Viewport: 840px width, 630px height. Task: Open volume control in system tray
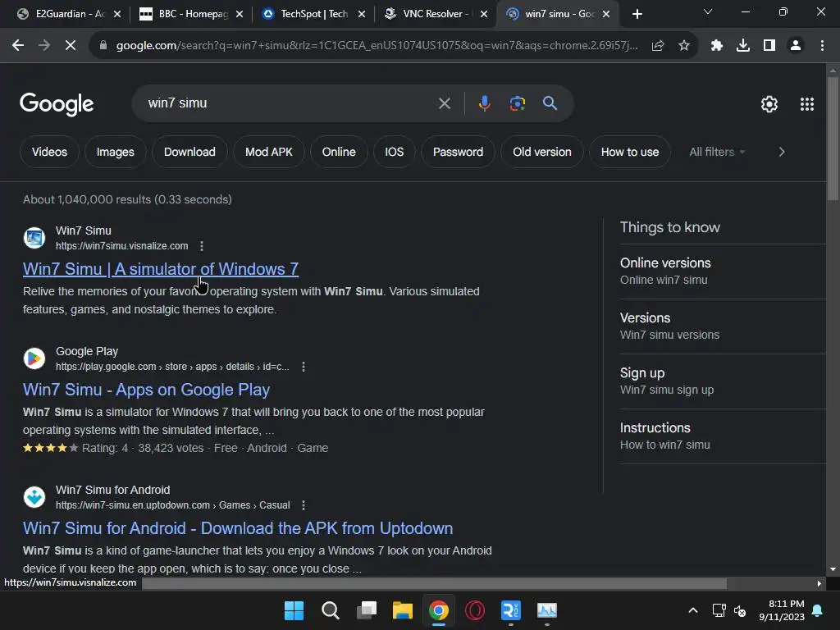[740, 610]
